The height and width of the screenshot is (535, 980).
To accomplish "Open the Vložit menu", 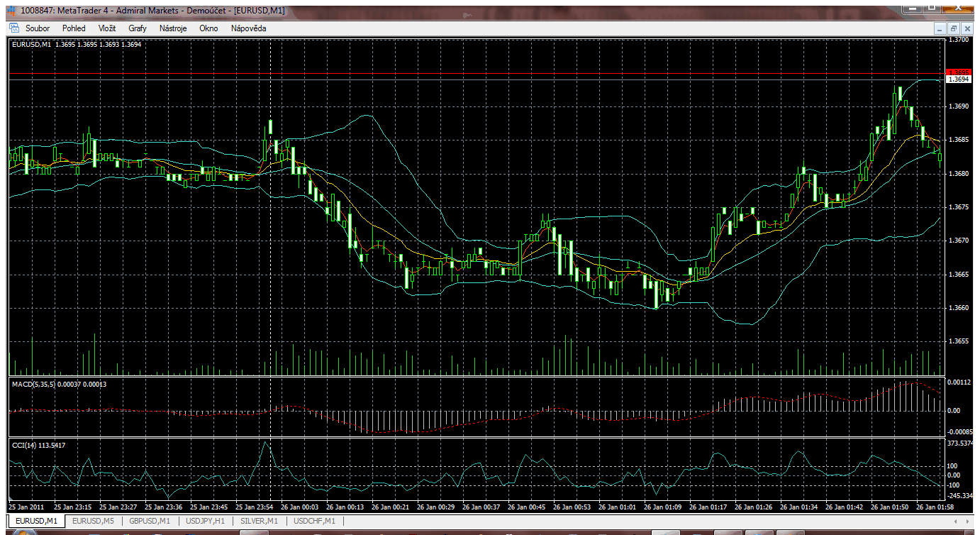I will (107, 28).
